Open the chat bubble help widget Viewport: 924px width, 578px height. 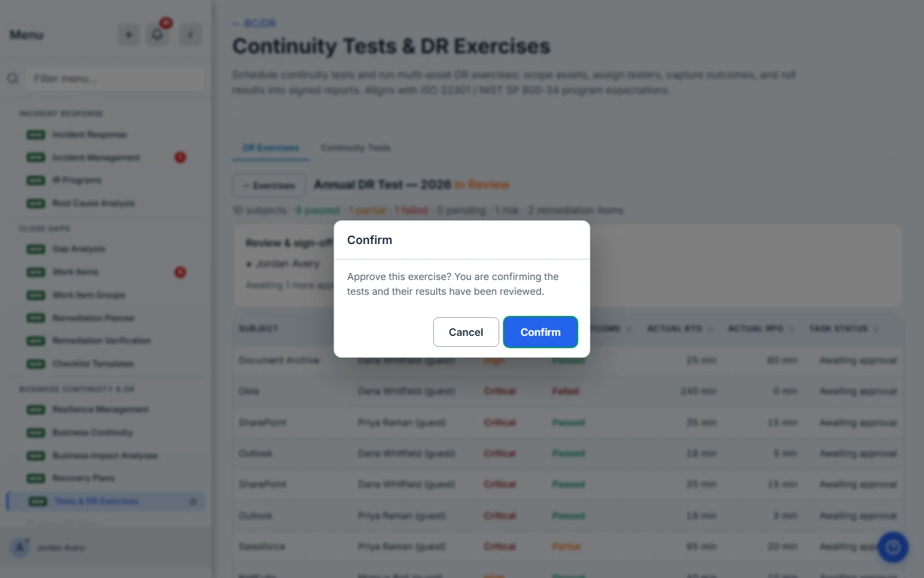tap(893, 547)
